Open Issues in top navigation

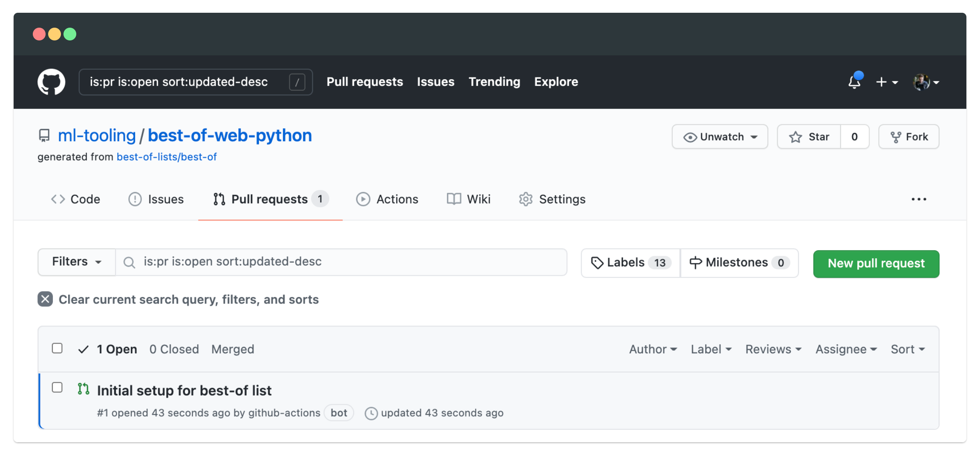(435, 82)
